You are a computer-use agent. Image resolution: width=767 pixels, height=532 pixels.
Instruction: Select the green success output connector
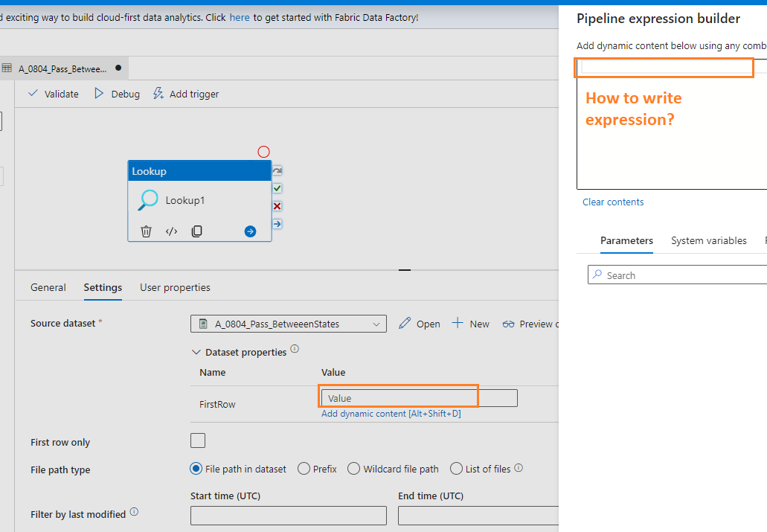[276, 188]
